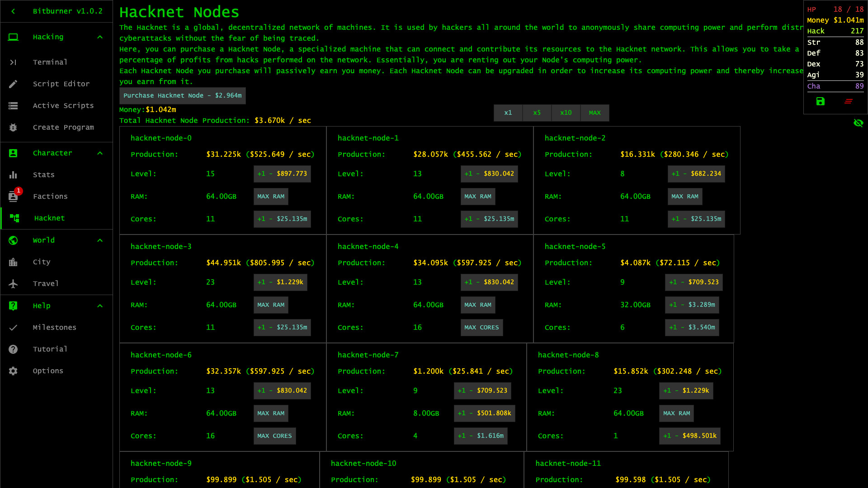This screenshot has height=488, width=868.
Task: Collapse the Hacking sidebar section
Action: [100, 37]
